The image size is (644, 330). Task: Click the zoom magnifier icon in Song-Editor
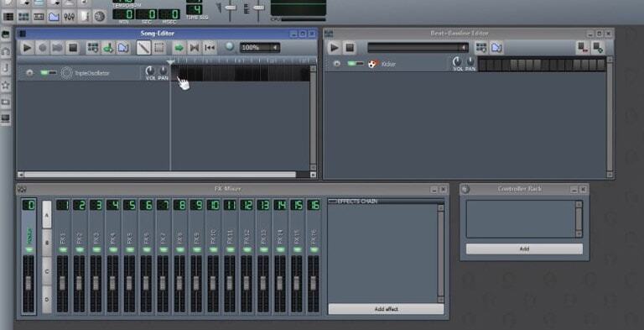click(x=230, y=47)
